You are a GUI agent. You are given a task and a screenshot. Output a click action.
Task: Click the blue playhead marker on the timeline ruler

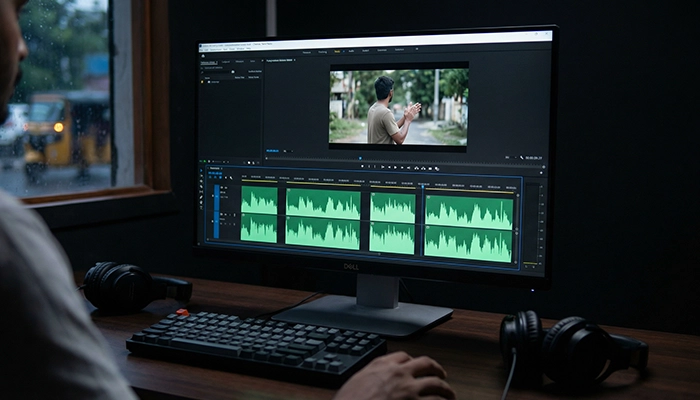(x=423, y=185)
